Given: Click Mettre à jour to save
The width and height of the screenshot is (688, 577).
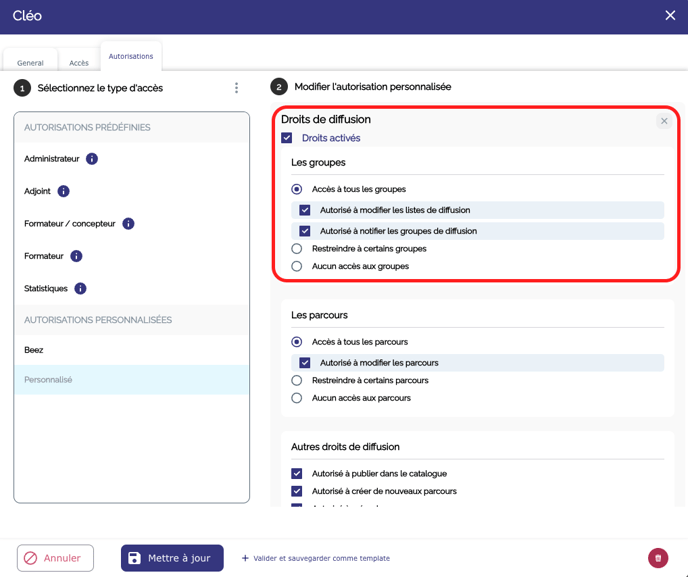Looking at the screenshot, I should 172,558.
